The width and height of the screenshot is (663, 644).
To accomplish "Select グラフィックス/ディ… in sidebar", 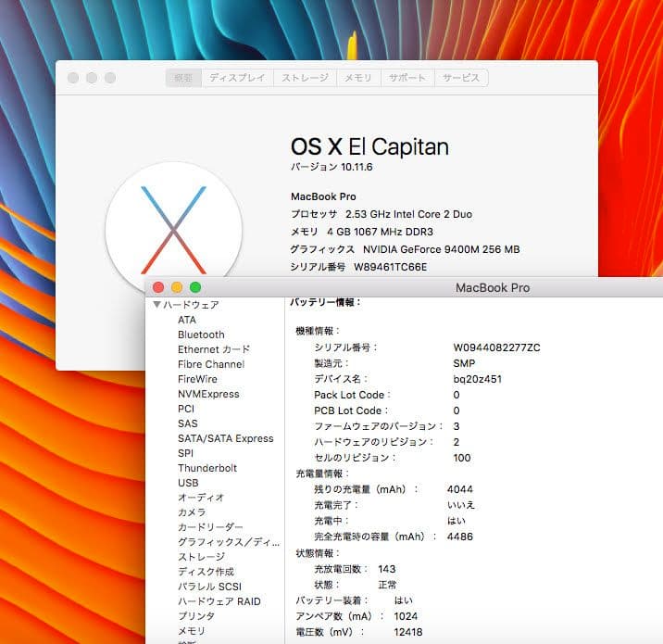I will tap(229, 542).
